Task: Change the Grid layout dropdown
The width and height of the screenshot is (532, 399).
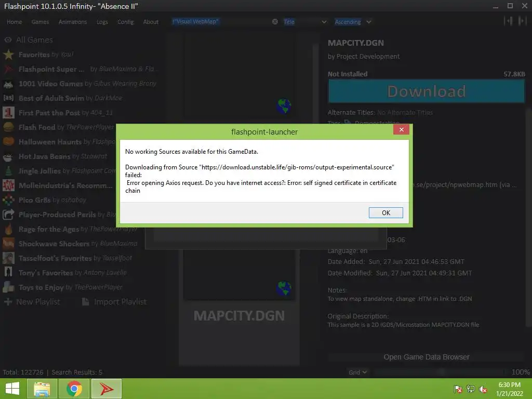Action: coord(357,372)
